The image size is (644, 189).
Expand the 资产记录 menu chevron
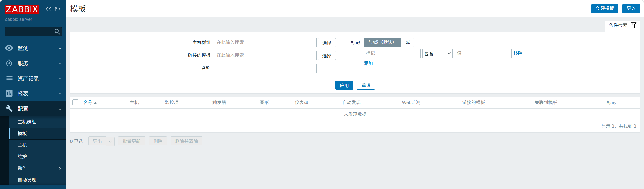tap(60, 79)
